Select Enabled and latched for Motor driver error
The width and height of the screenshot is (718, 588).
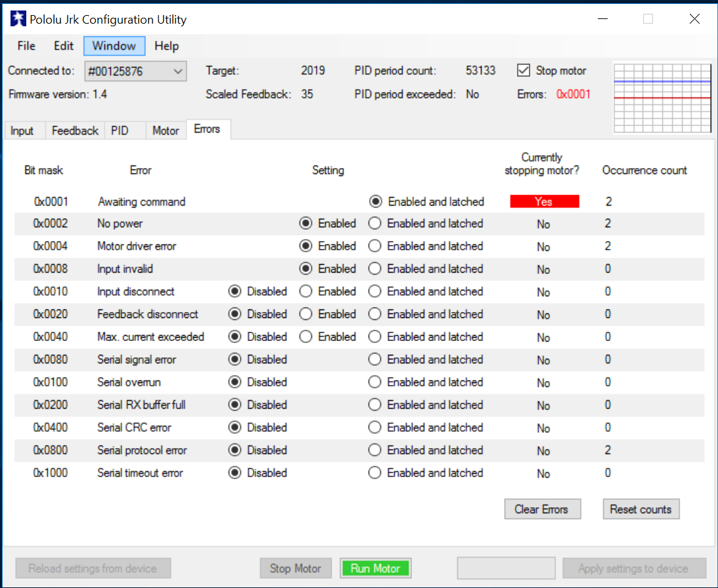pos(426,246)
